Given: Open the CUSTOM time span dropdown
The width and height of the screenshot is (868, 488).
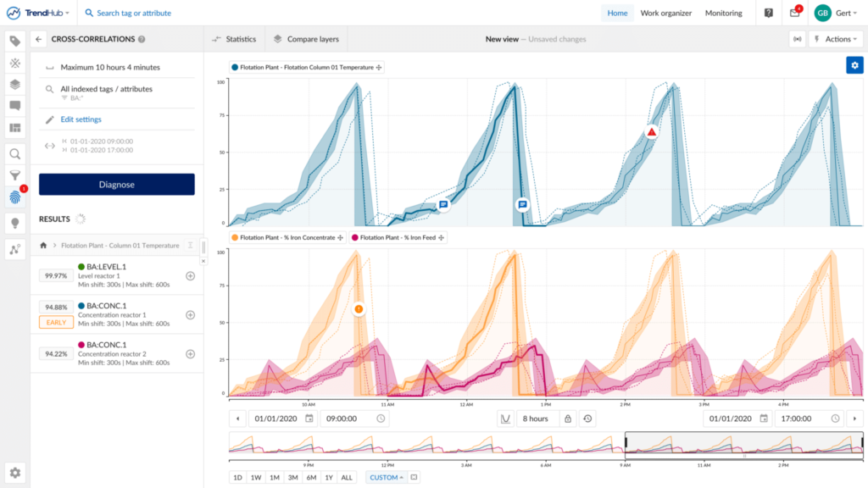Looking at the screenshot, I should click(x=386, y=478).
